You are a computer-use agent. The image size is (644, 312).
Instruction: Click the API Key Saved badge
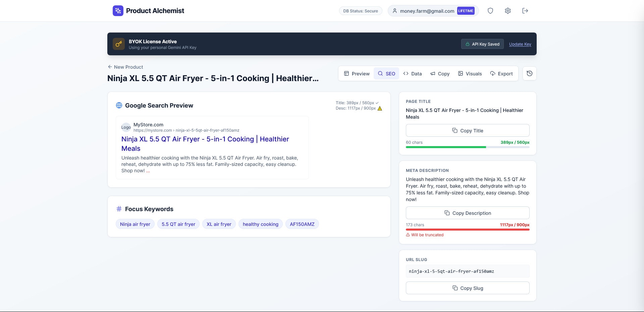(482, 44)
